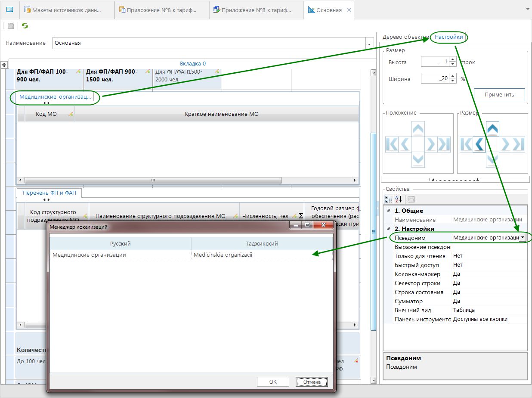Decrease the Ширина value with the down spinner

coord(453,81)
